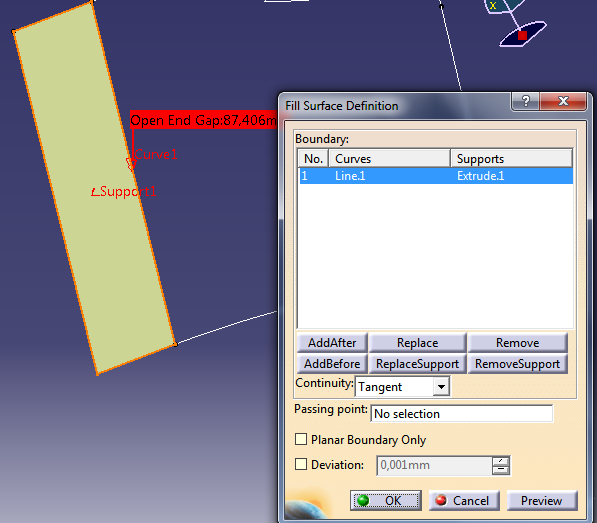Increase Deviation with the spinner up arrow
Screen dimensions: 597x523
pyautogui.click(x=500, y=461)
